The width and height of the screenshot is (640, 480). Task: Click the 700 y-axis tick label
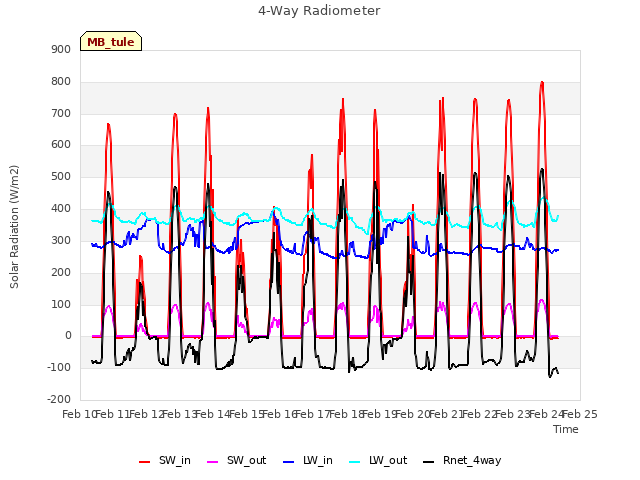[x=61, y=113]
